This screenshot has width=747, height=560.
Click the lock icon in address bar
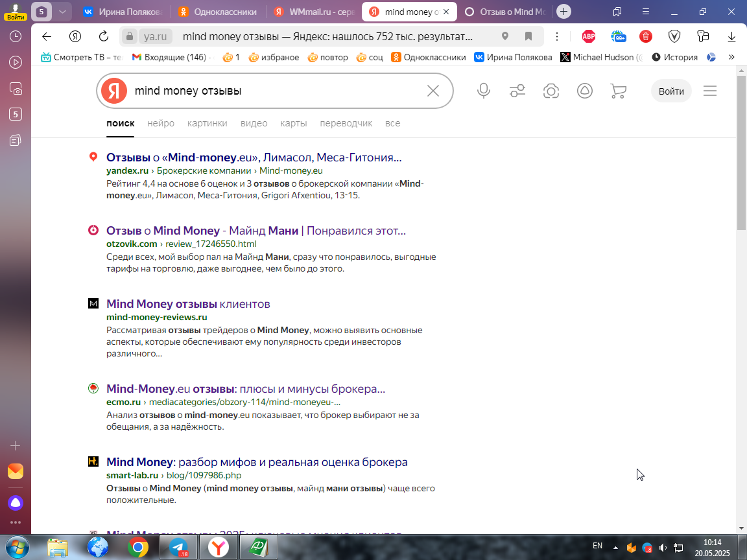130,36
